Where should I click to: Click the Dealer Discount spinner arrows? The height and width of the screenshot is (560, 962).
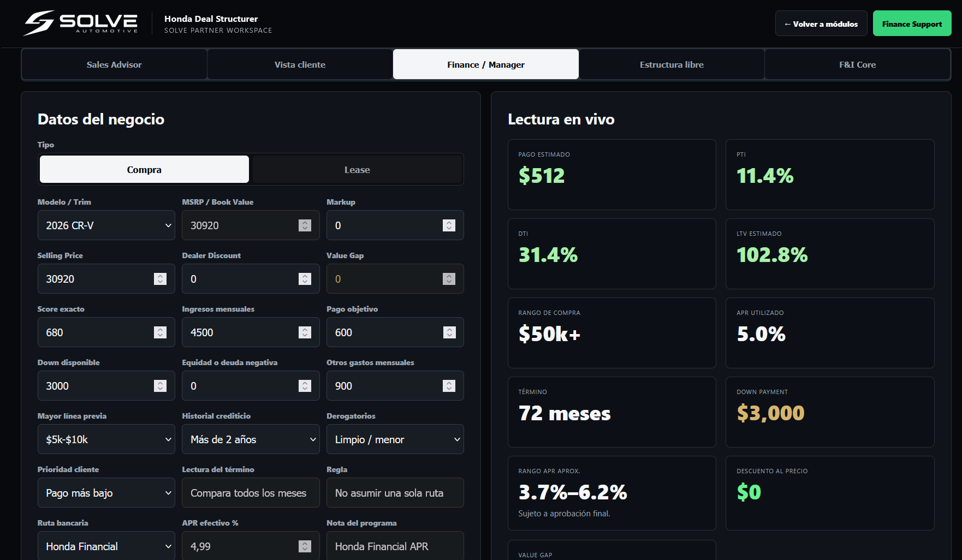coord(305,279)
